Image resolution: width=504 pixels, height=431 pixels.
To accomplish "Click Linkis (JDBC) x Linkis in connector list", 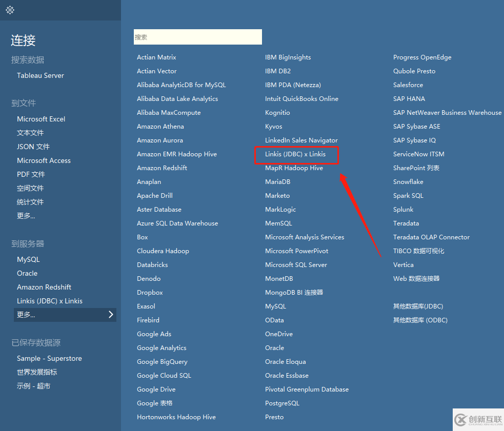I will tap(295, 154).
